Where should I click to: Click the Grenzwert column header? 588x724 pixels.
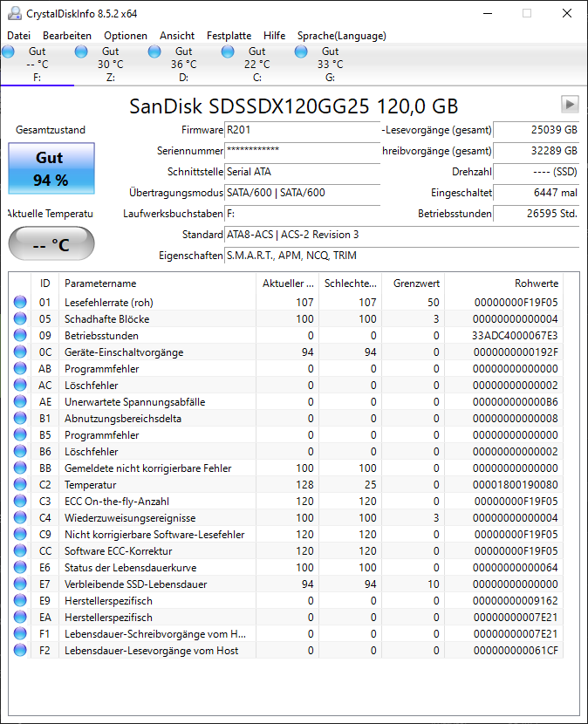coord(413,283)
